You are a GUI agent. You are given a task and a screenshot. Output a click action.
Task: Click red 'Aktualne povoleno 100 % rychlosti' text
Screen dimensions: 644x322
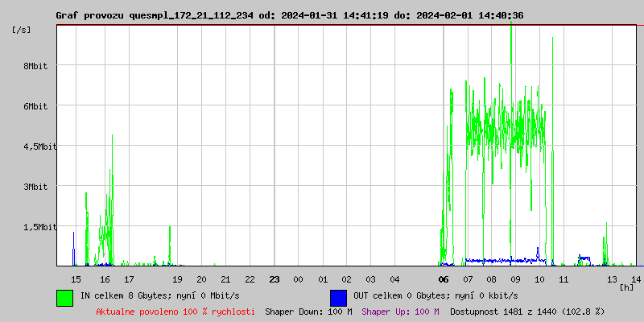click(175, 311)
